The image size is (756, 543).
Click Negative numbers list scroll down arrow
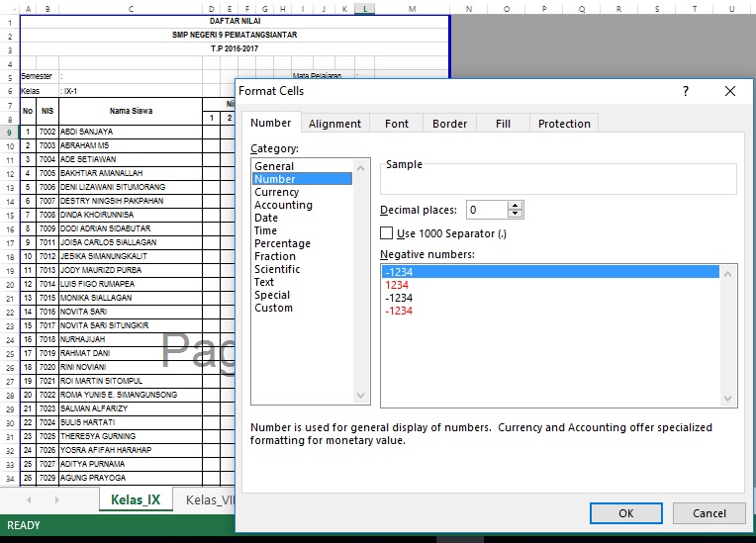727,399
